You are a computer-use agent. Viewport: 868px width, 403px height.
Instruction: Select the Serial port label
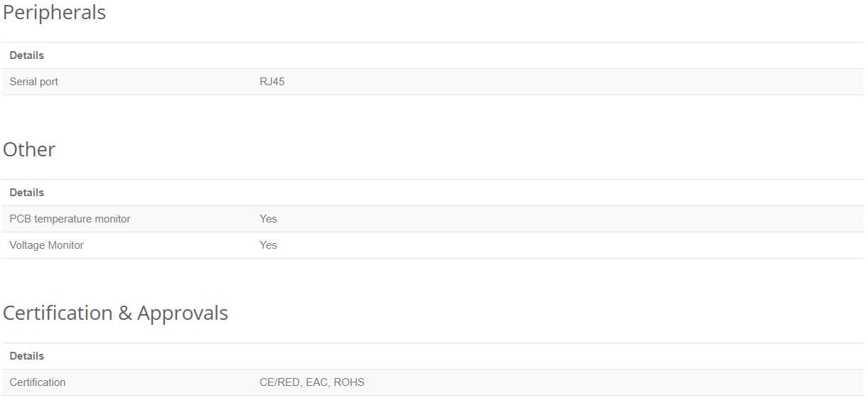pyautogui.click(x=33, y=82)
